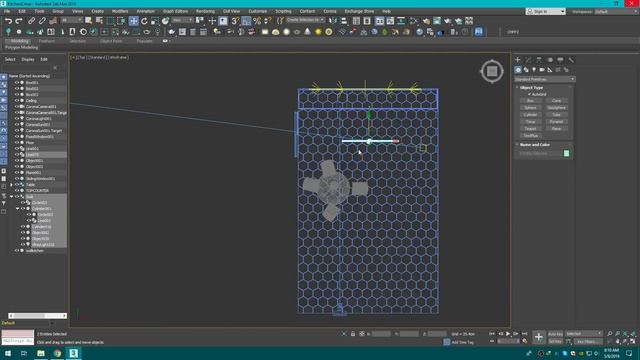
Task: Switch to the Freeform ribbon tab
Action: (x=47, y=41)
